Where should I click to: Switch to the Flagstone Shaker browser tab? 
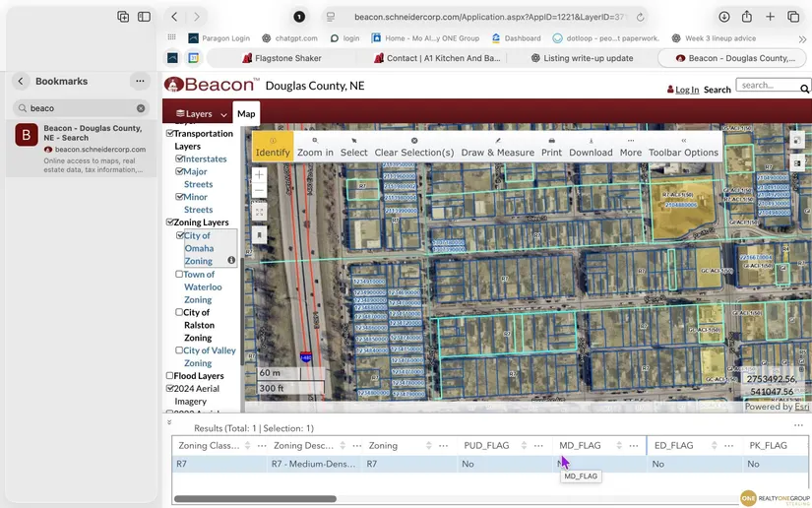click(281, 58)
